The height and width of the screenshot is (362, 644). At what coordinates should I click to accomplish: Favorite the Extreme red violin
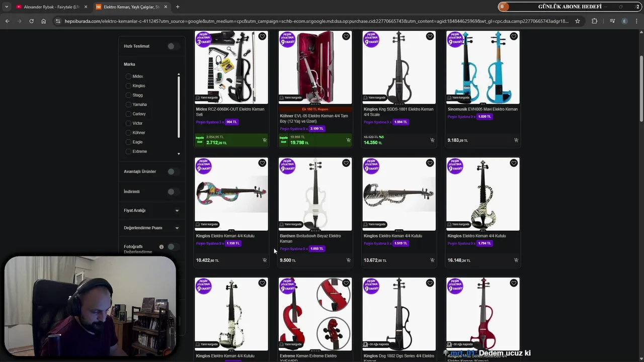346,283
